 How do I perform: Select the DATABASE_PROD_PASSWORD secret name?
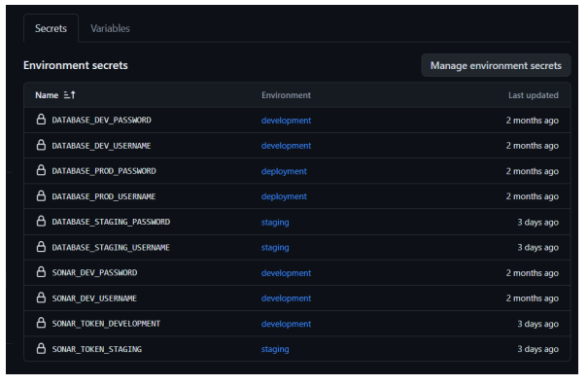click(104, 171)
